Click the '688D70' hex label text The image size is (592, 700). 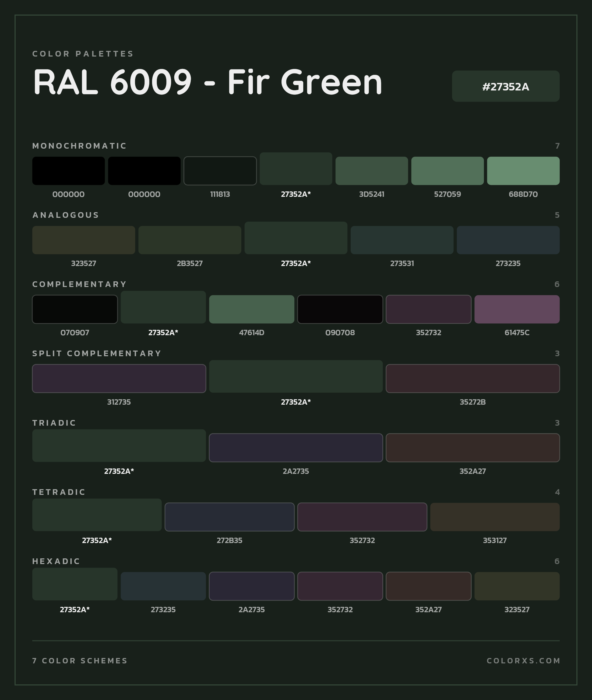(x=523, y=194)
